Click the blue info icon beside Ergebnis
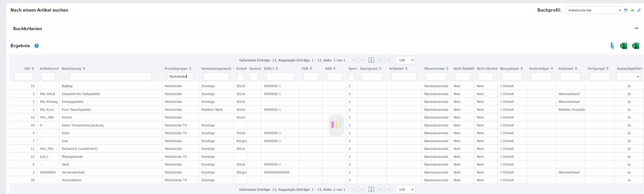 [36, 46]
